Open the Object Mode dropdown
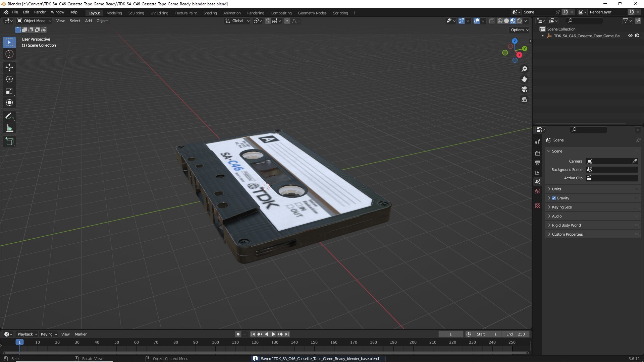Viewport: 644px width, 362px height. 34,21
